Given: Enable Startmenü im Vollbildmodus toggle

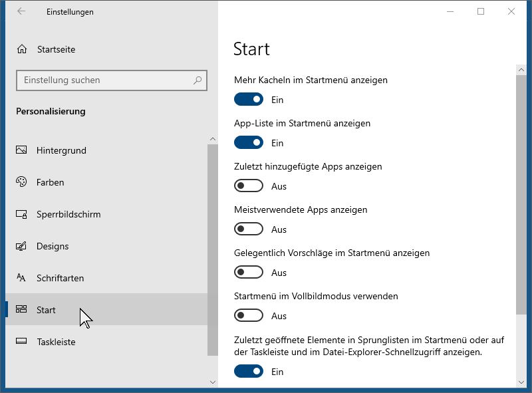Looking at the screenshot, I should 248,316.
